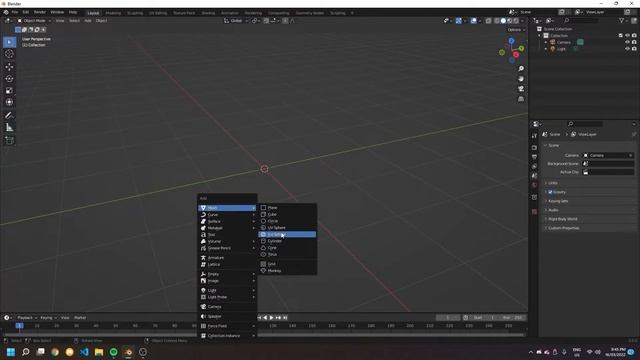Switch to the Modeling workspace tab

[113, 13]
